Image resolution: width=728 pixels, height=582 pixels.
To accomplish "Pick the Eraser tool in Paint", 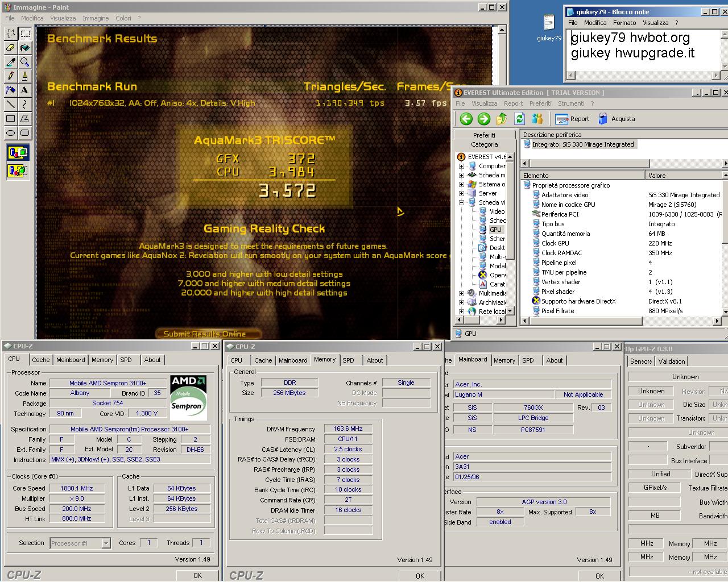I will pos(10,48).
